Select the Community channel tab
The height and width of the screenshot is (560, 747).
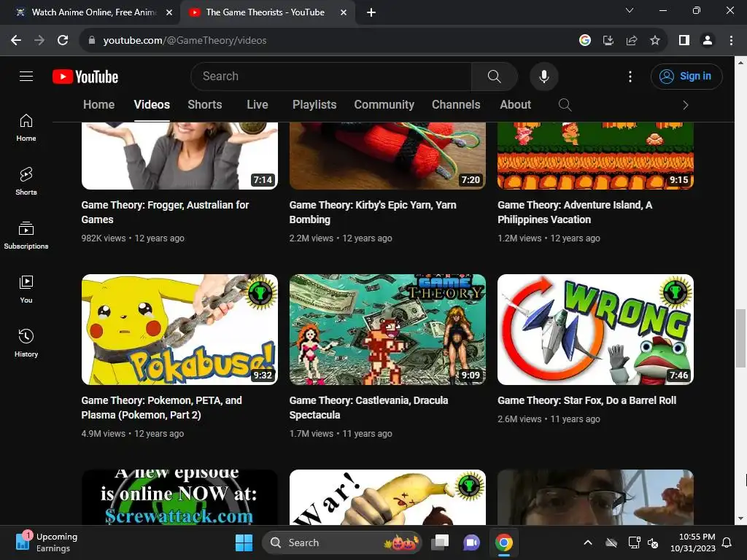(384, 105)
